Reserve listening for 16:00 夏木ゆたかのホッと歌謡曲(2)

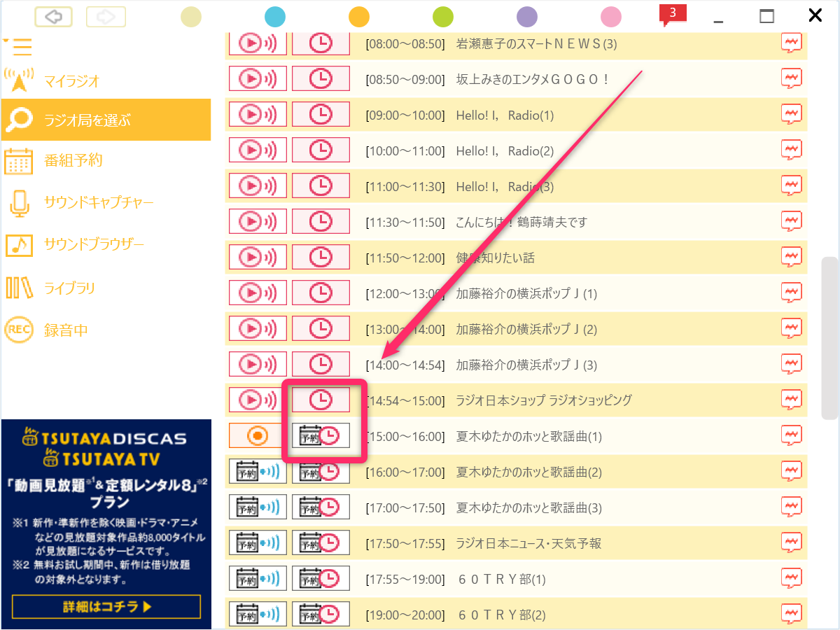point(258,472)
